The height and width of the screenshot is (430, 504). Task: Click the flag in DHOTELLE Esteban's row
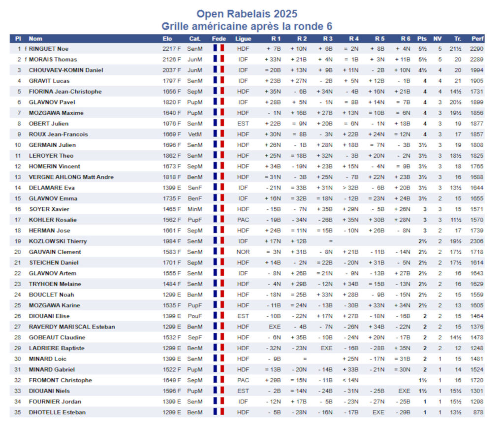click(219, 412)
